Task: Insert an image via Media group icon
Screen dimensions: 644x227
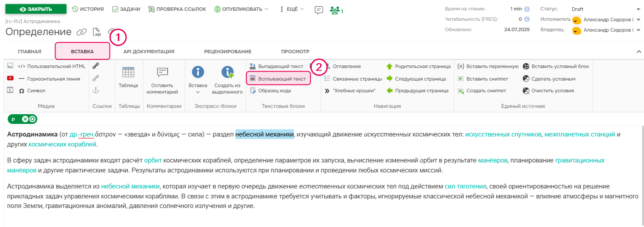Action: pos(10,66)
